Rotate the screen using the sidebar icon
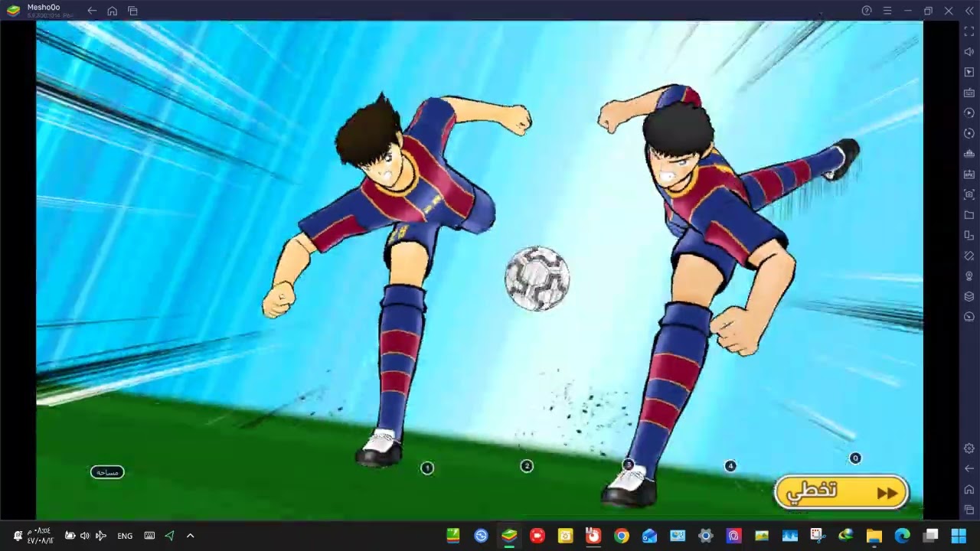Screen dimensions: 980x551 (969, 236)
